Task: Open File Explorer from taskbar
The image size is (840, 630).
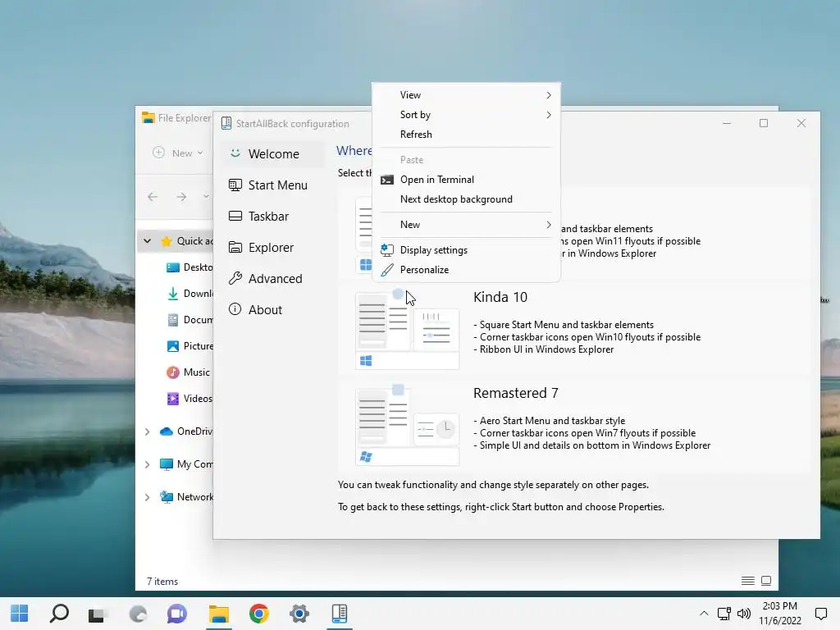Action: tap(218, 614)
